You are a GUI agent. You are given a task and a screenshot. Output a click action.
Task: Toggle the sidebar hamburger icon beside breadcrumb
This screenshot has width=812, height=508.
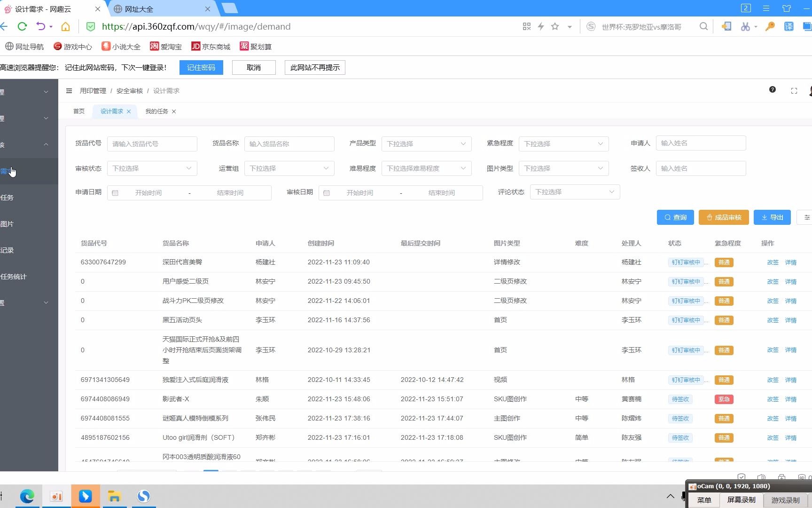coord(69,91)
